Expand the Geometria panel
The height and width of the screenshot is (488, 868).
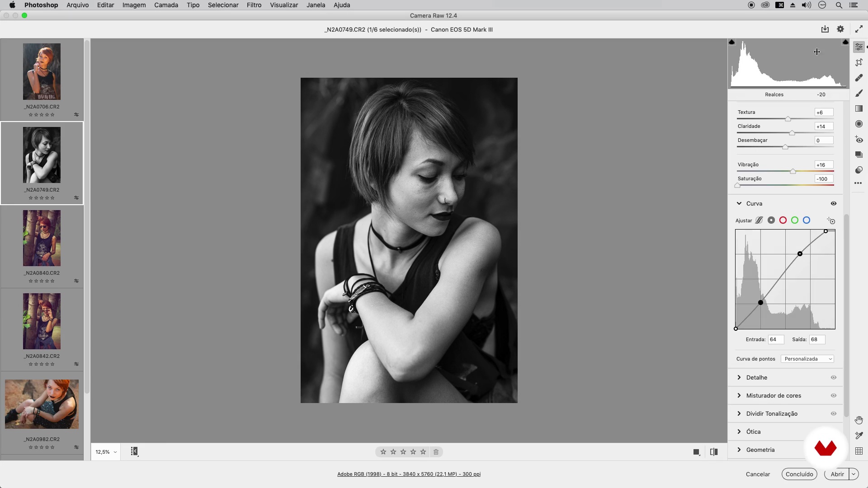(x=739, y=450)
